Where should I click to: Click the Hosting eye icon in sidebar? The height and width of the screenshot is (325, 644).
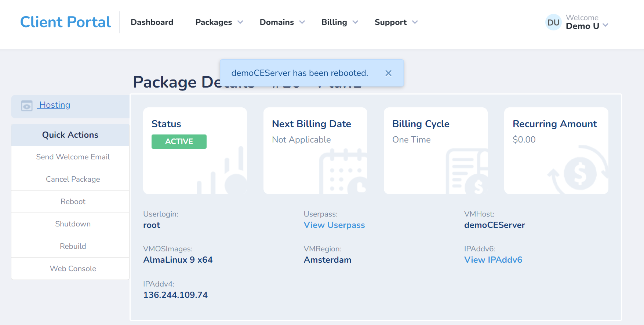(x=27, y=106)
